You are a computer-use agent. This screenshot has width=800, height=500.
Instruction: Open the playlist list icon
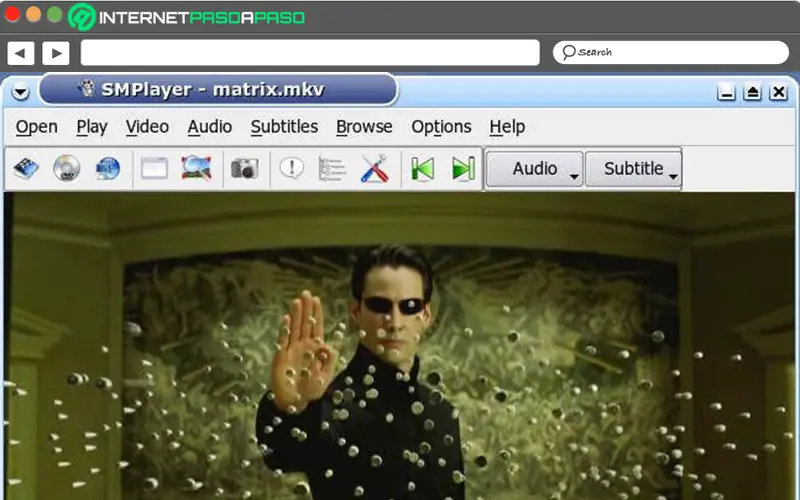pos(332,168)
